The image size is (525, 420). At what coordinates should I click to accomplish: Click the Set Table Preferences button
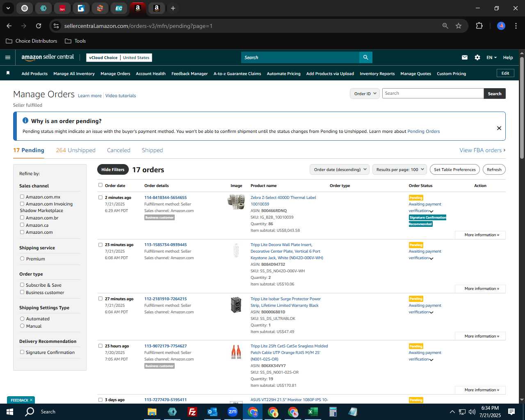click(x=454, y=169)
